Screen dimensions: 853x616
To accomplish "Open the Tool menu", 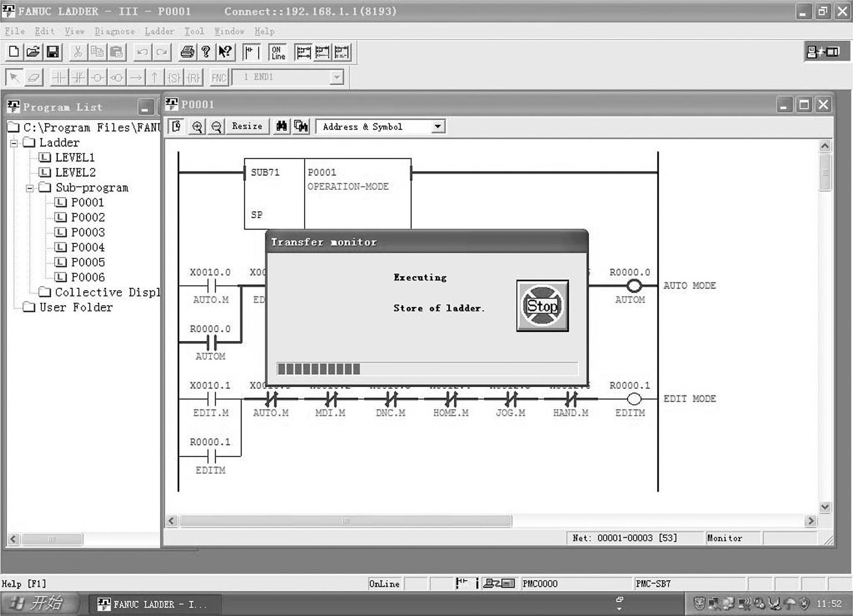I will pos(194,31).
